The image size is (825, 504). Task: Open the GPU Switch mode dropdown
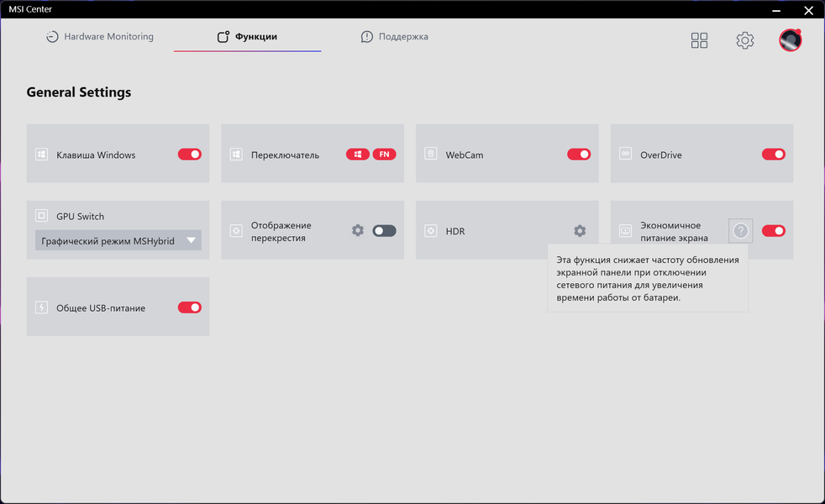point(118,240)
